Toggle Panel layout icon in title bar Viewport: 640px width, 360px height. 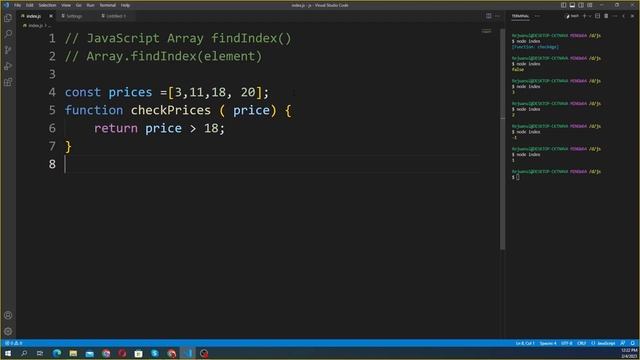(x=572, y=5)
